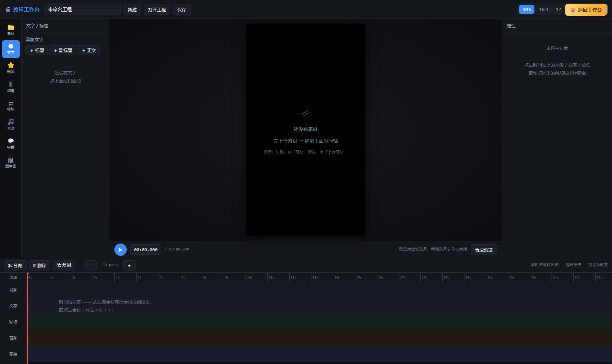The width and height of the screenshot is (612, 364).
Task: Click the 复制 duplicate button
Action: (x=64, y=265)
